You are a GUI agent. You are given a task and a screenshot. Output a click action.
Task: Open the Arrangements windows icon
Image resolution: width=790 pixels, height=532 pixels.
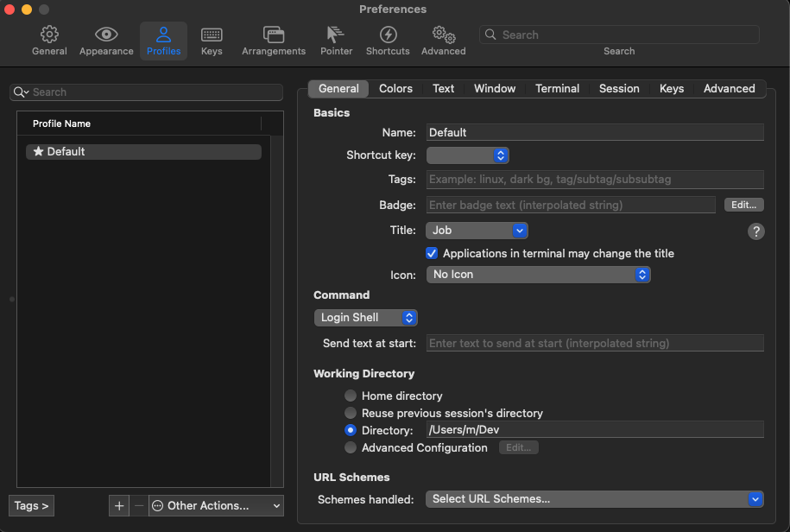(x=274, y=35)
